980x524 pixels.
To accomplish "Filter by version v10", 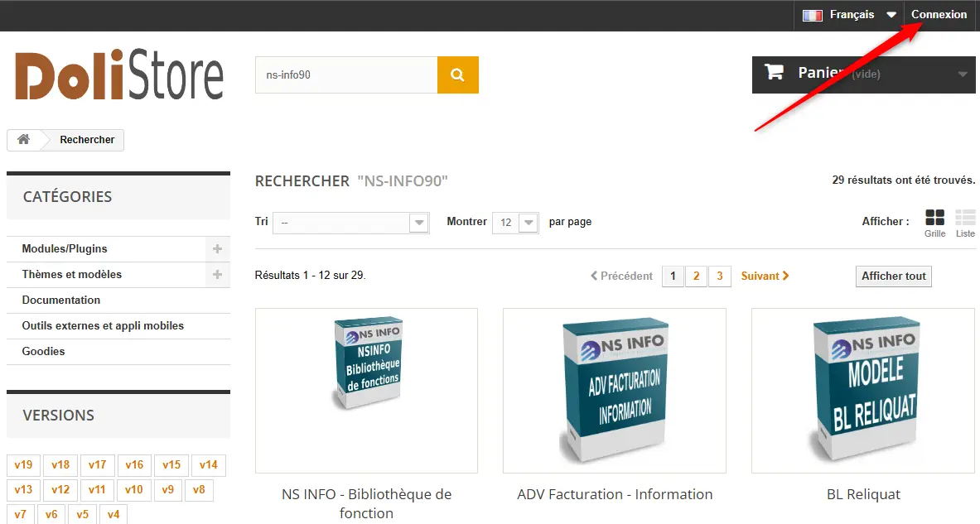I will 134,490.
